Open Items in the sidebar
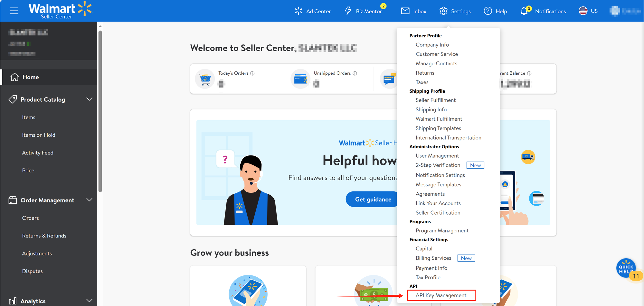 click(x=29, y=117)
